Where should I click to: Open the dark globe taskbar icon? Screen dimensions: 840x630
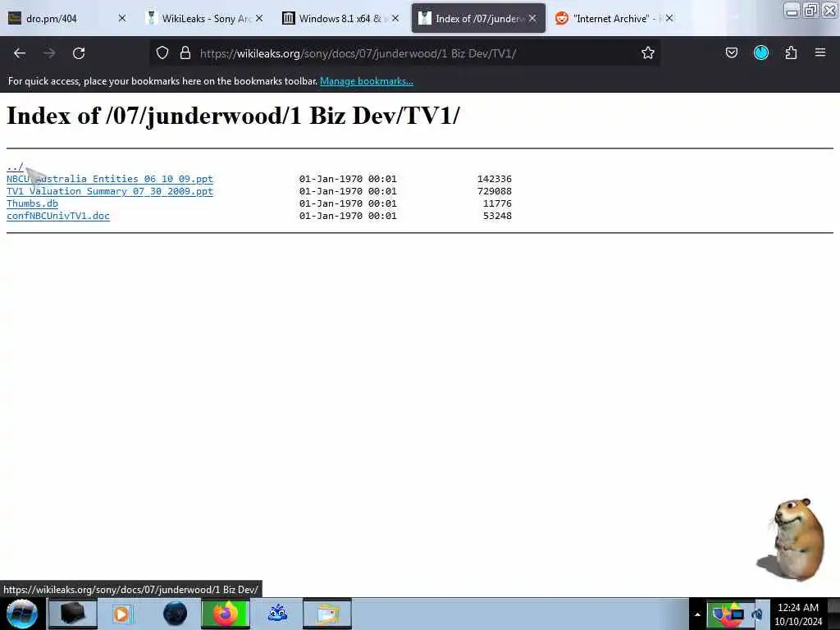pyautogui.click(x=176, y=614)
